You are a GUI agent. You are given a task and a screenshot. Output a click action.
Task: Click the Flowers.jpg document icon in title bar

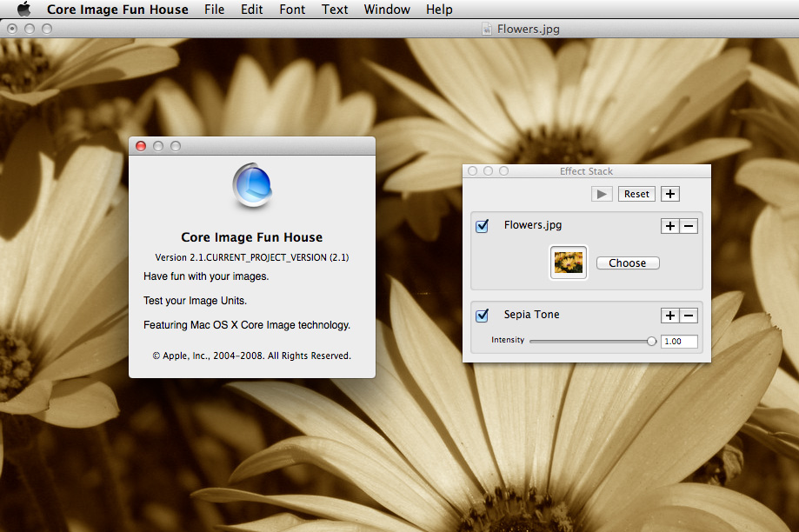point(487,29)
